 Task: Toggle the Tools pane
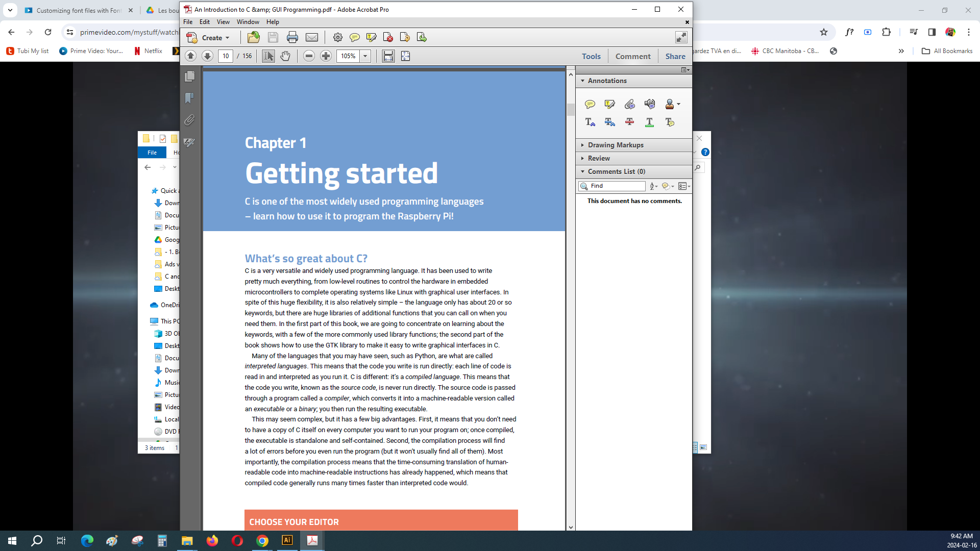(591, 56)
